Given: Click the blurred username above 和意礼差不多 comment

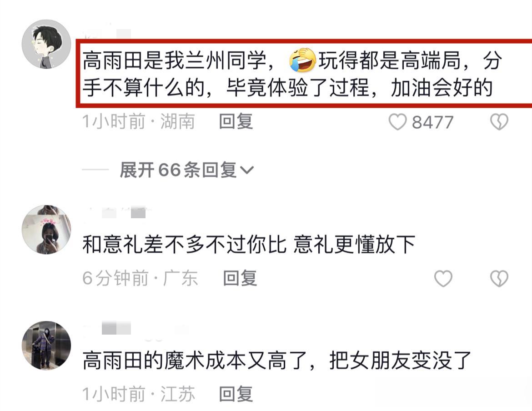Looking at the screenshot, I should click(x=117, y=212).
